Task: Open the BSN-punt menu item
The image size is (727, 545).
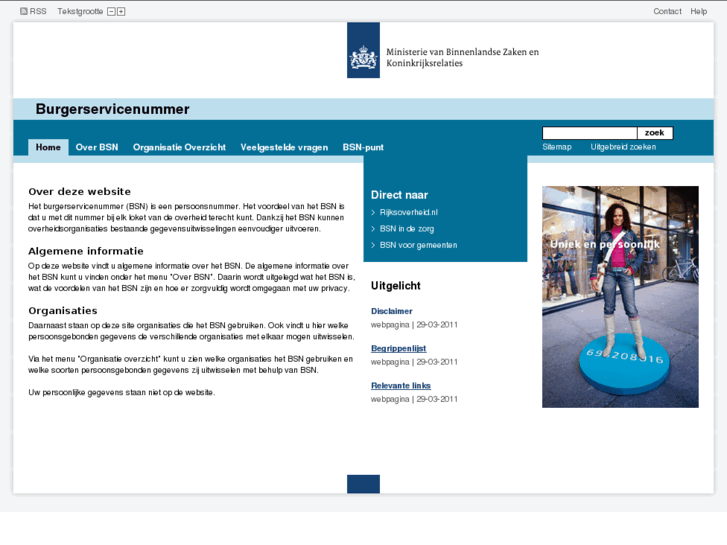Action: coord(363,147)
